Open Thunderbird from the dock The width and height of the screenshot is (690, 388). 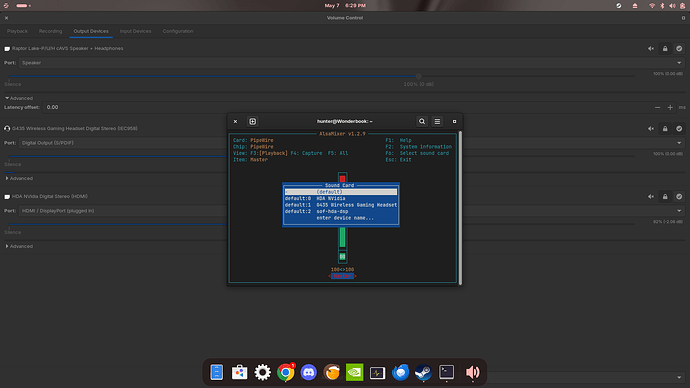coord(400,372)
